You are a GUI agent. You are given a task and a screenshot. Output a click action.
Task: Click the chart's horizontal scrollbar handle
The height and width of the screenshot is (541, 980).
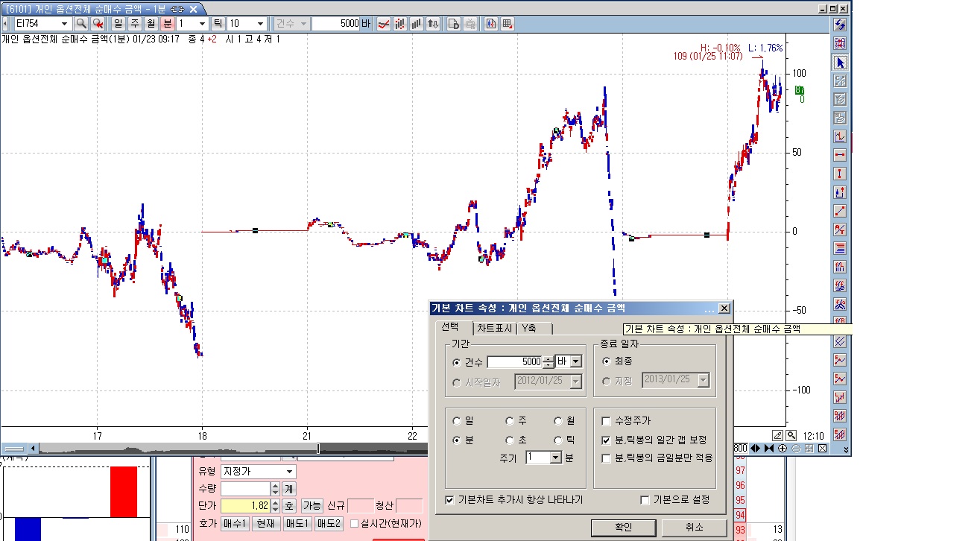point(319,449)
